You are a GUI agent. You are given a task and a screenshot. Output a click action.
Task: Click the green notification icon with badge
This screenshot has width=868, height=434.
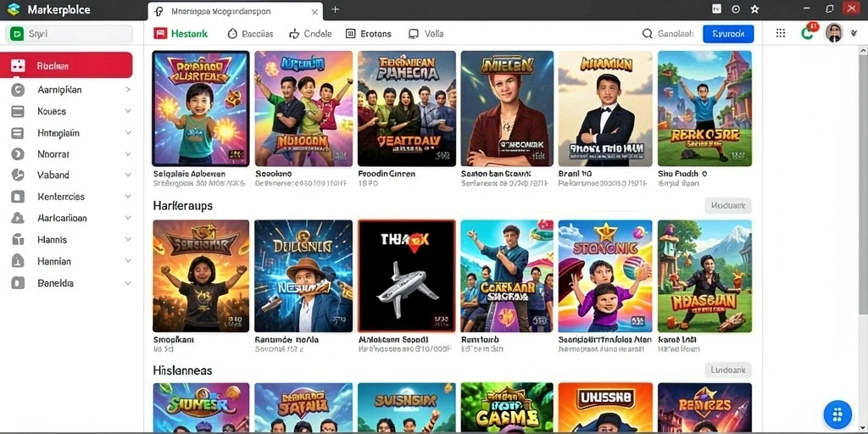click(808, 32)
